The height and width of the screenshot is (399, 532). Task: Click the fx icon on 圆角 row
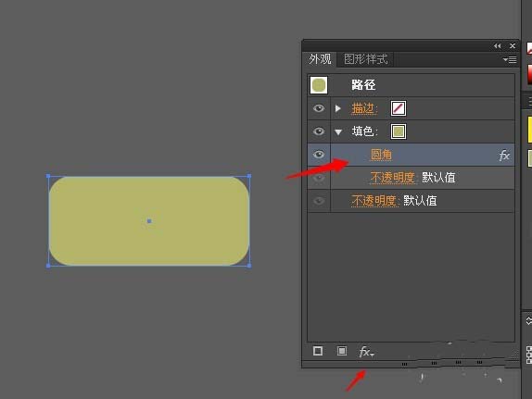point(504,156)
